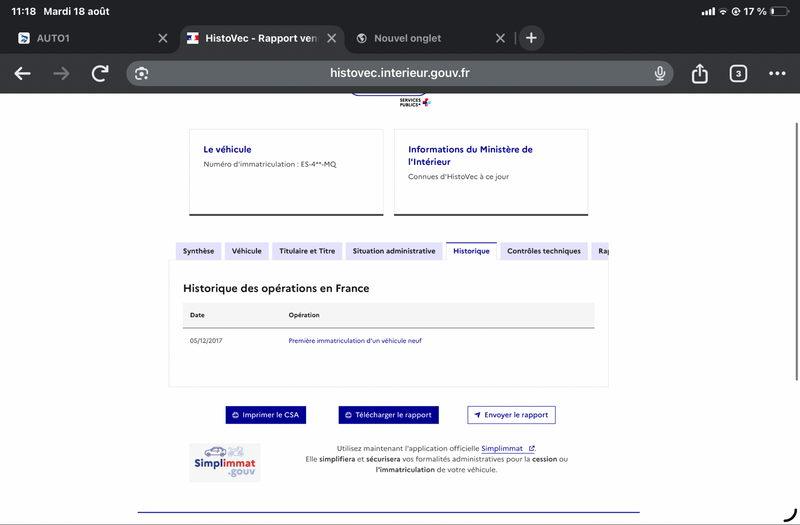
Task: Tap the Wi-Fi status icon
Action: coord(723,12)
